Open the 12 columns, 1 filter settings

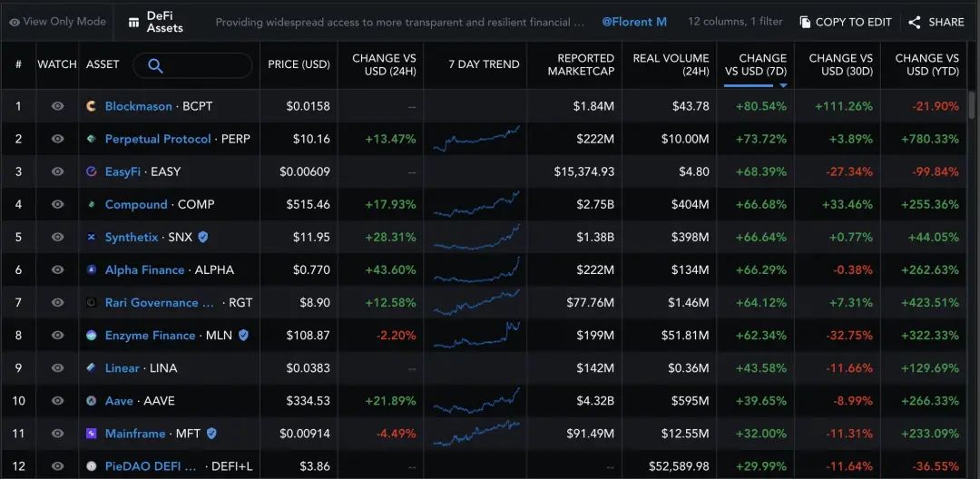pyautogui.click(x=735, y=22)
